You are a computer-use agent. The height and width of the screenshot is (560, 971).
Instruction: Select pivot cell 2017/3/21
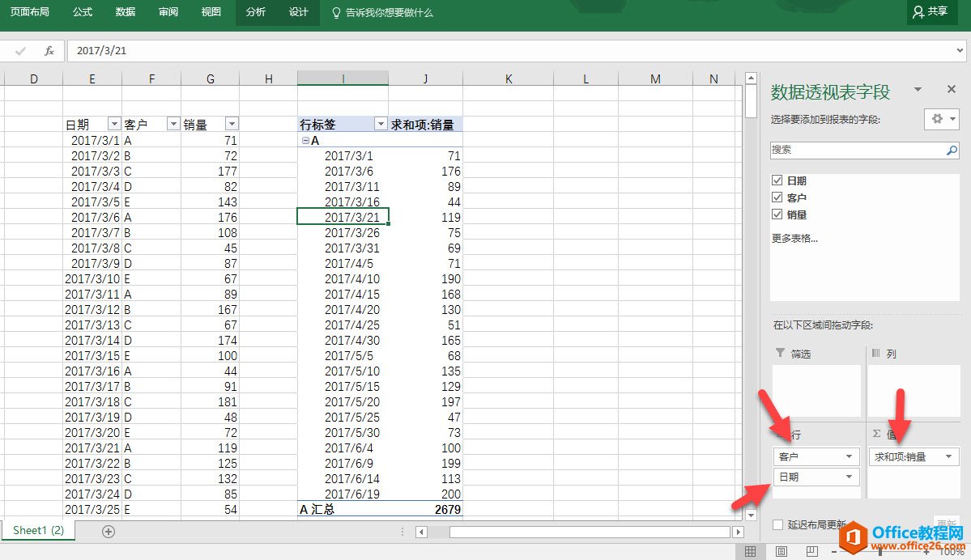pyautogui.click(x=343, y=217)
